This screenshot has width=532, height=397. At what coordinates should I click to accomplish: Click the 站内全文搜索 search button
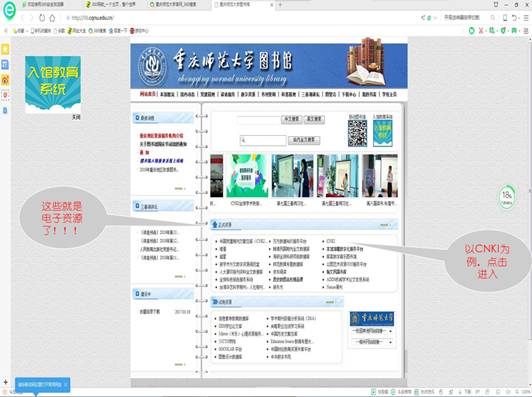point(304,140)
